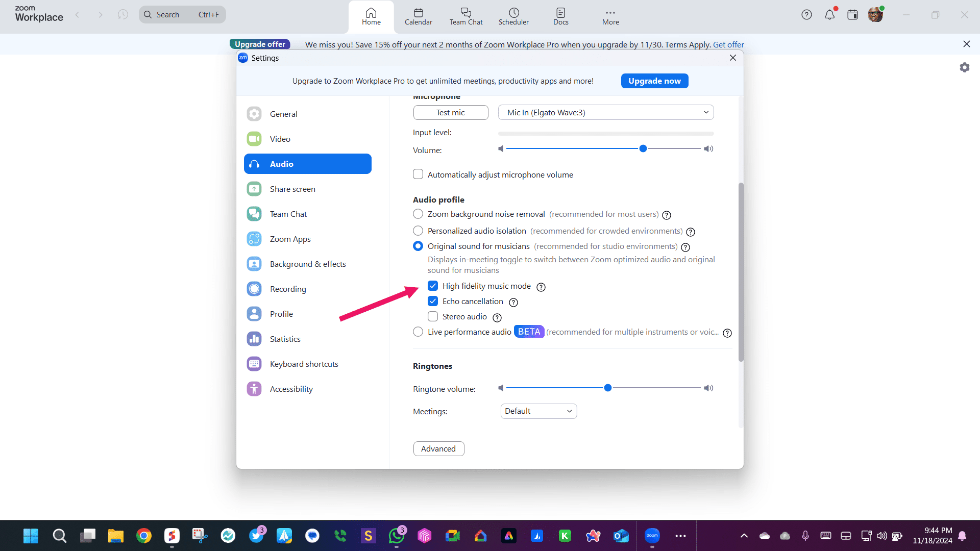The height and width of the screenshot is (551, 980).
Task: Enable Stereo audio checkbox
Action: [433, 316]
